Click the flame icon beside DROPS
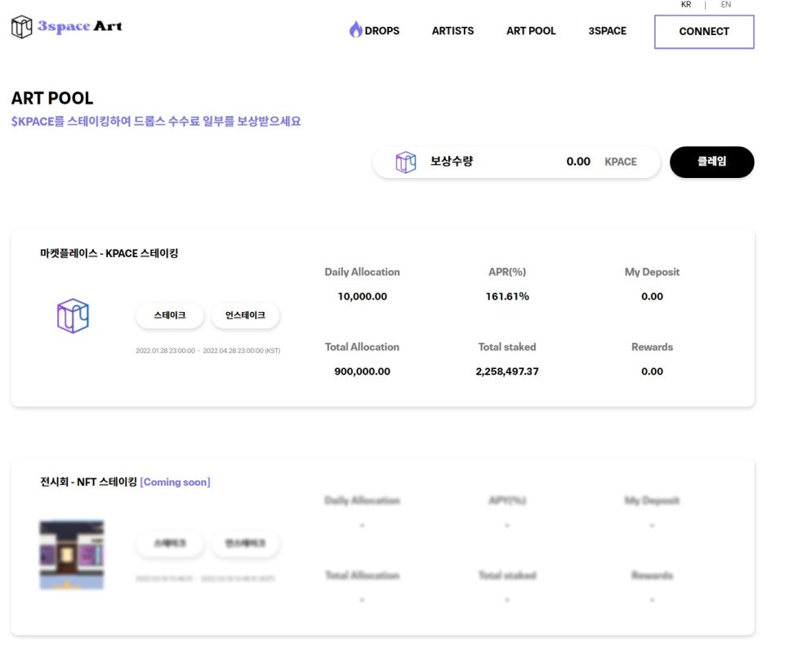The image size is (789, 672). tap(356, 29)
